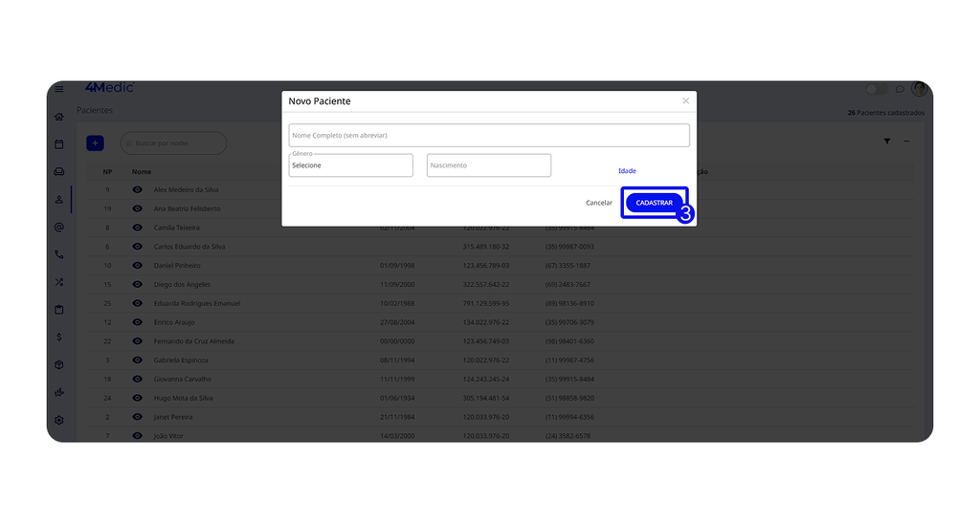Screen dimensions: 980x524
Task: Open the phone icon in sidebar
Action: click(x=59, y=254)
